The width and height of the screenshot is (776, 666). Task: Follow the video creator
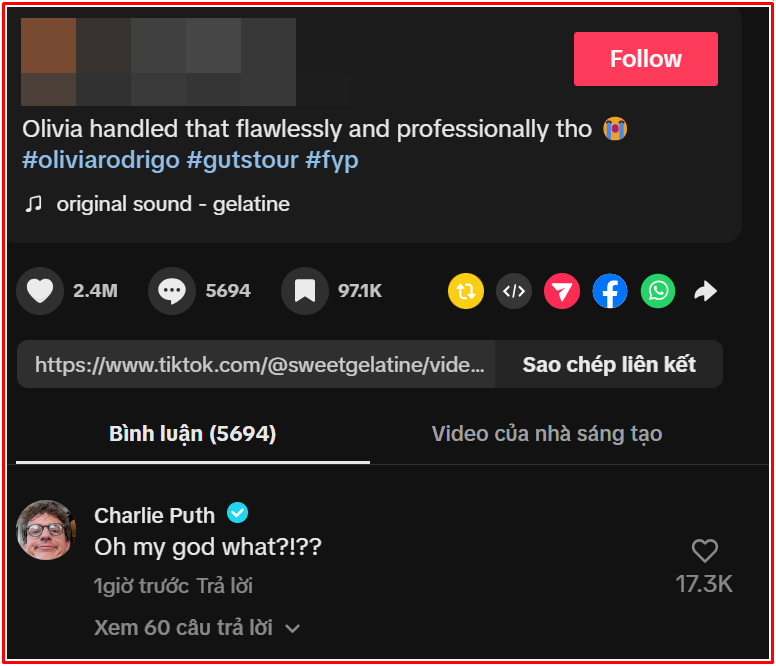coord(646,59)
